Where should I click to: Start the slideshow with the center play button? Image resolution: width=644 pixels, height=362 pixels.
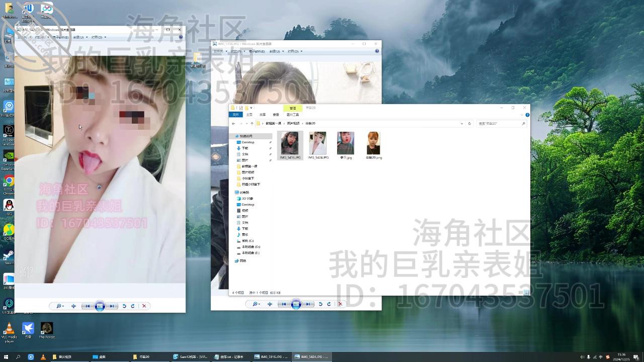pos(296,304)
